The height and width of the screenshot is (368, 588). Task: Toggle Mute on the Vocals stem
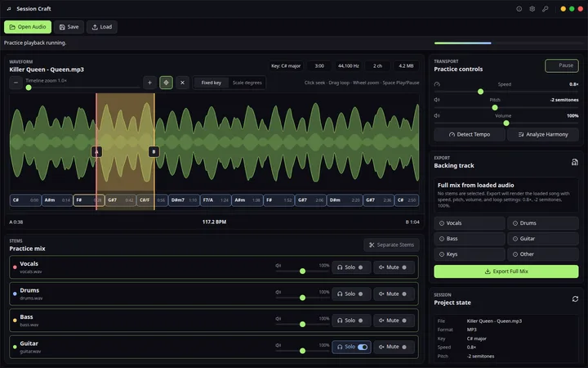click(394, 267)
